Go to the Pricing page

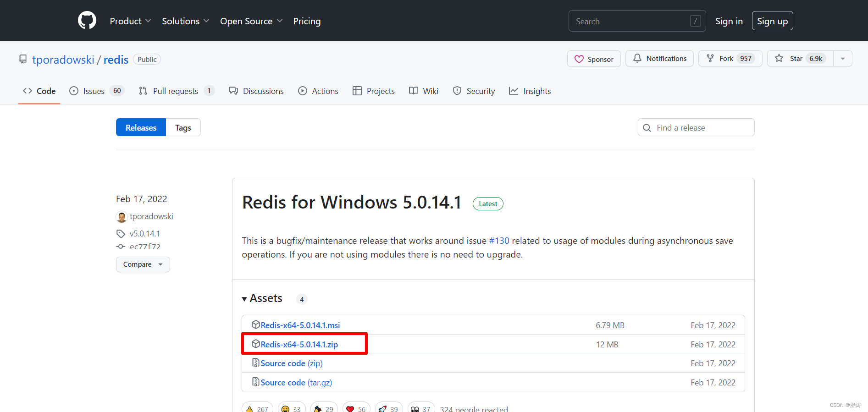tap(307, 21)
